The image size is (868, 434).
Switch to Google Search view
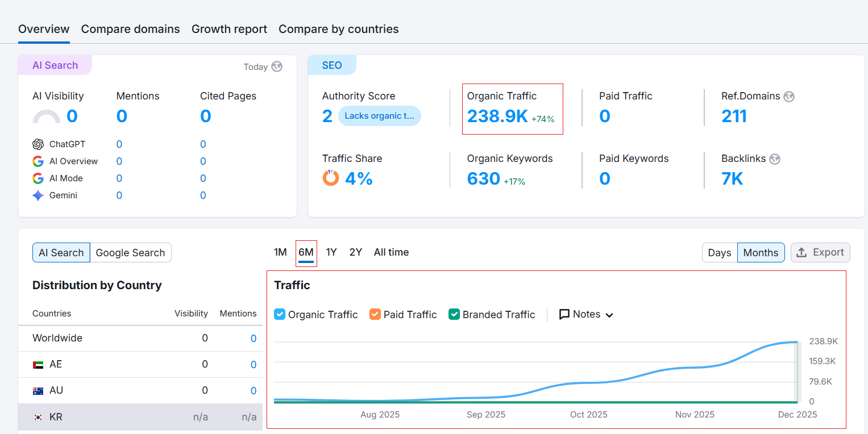tap(130, 253)
